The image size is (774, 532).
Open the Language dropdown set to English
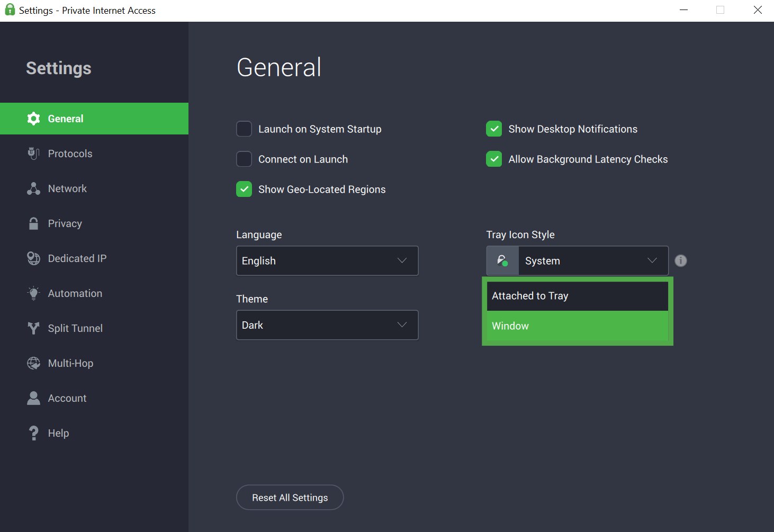click(x=327, y=260)
